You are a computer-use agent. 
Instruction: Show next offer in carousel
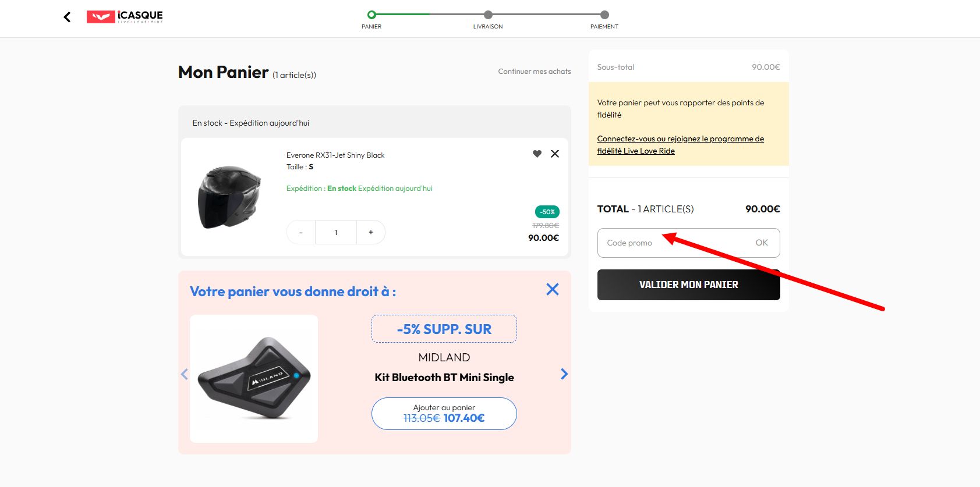[564, 374]
